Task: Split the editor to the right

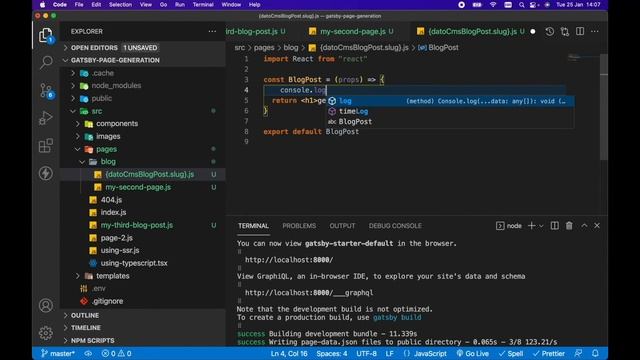Action: click(580, 31)
